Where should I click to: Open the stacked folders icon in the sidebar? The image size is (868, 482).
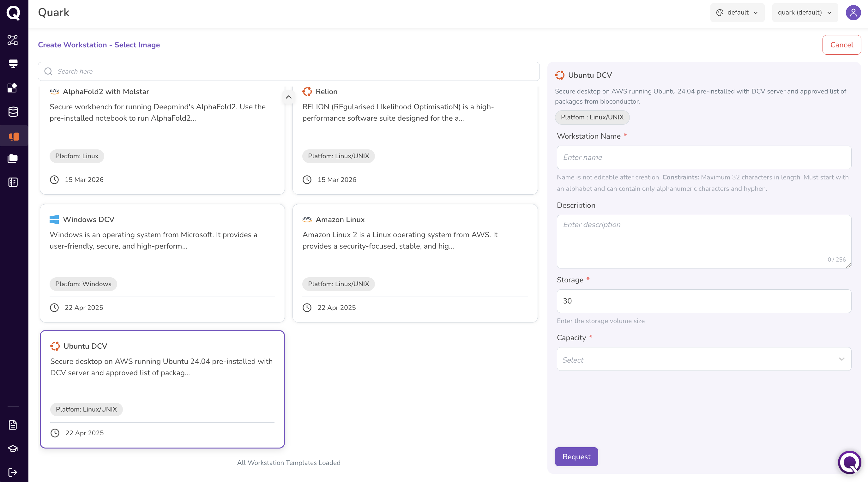pos(13,159)
